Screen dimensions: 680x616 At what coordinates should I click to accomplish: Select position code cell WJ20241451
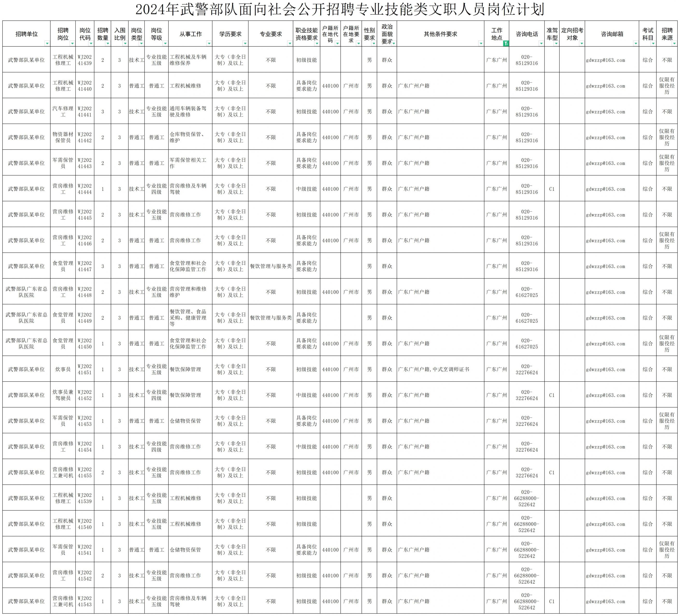(85, 369)
